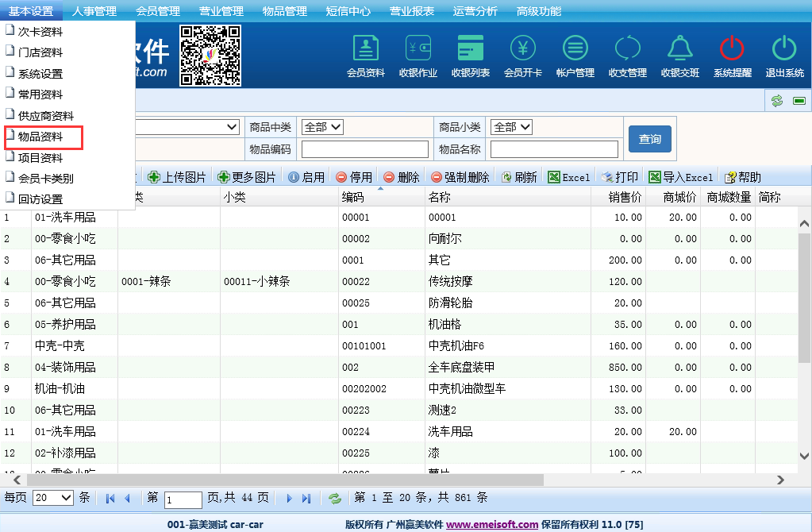
Task: Expand the 商品小类 dropdown
Action: (511, 127)
